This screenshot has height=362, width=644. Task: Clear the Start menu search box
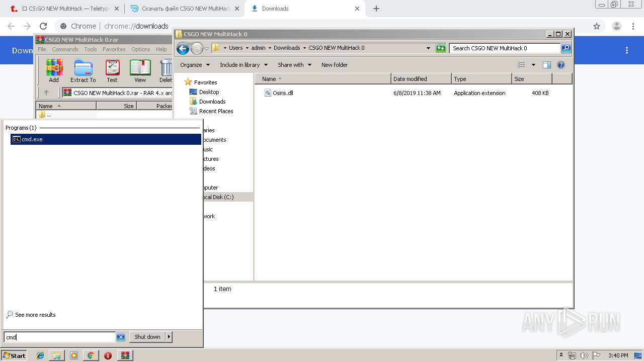pos(121,337)
